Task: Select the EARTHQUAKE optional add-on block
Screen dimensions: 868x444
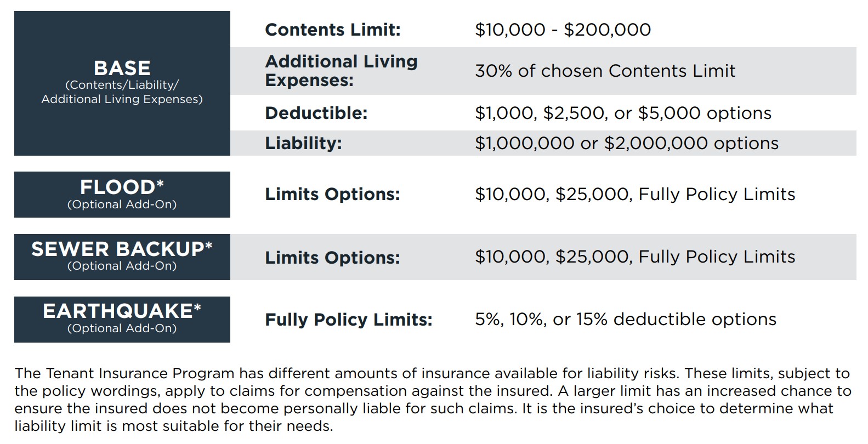Action: pos(122,320)
